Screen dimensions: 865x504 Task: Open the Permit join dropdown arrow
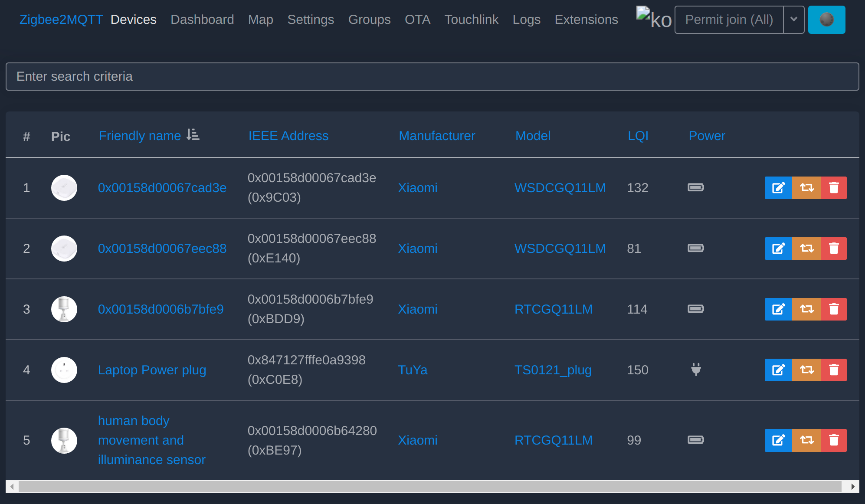pos(793,20)
